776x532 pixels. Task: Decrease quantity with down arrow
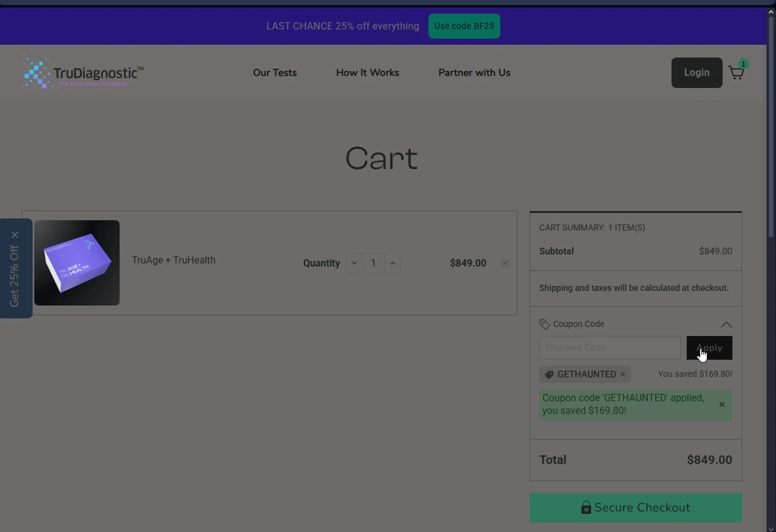354,263
